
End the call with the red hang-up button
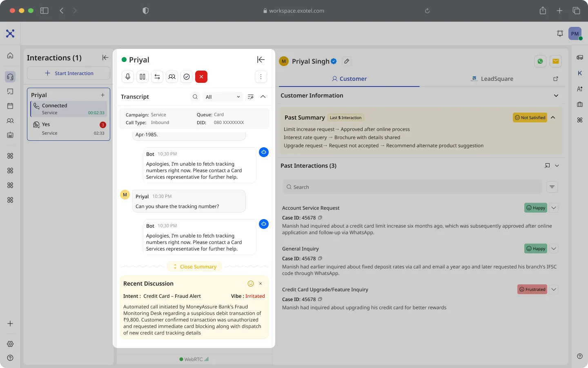201,77
